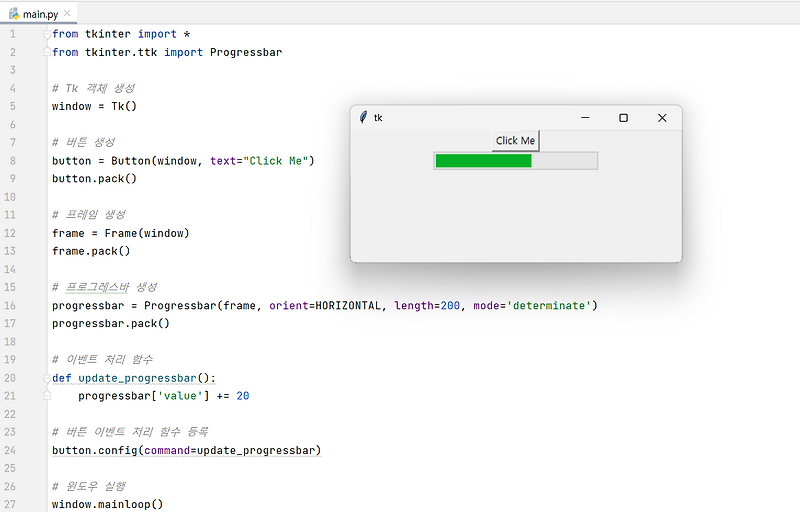Viewport: 800px width, 512px height.
Task: Click line number 16 in the gutter
Action: [10, 305]
